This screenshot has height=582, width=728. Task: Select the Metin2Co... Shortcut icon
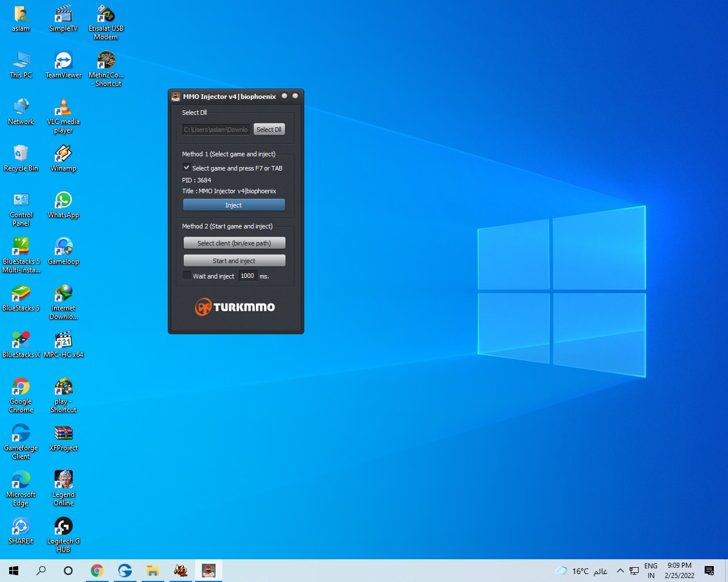[106, 69]
